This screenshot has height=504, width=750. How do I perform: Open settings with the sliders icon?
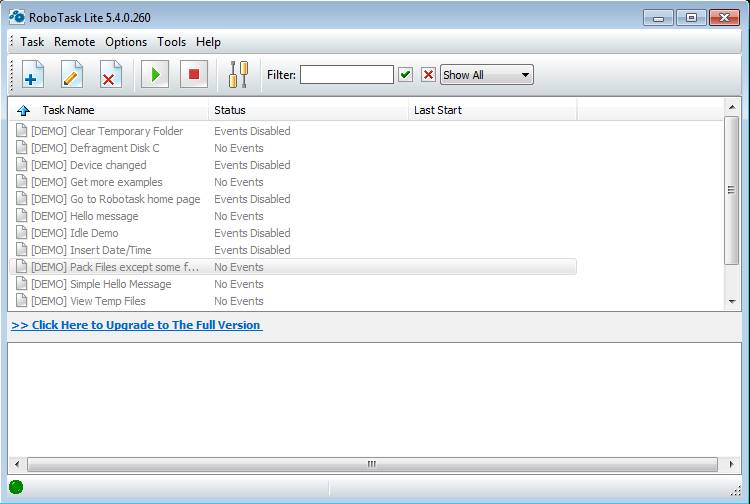[x=238, y=75]
